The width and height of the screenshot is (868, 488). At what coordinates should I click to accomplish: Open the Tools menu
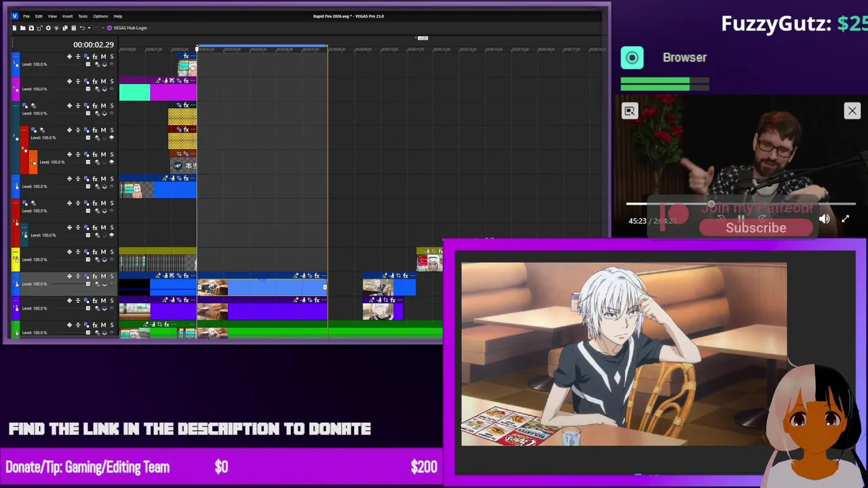83,16
